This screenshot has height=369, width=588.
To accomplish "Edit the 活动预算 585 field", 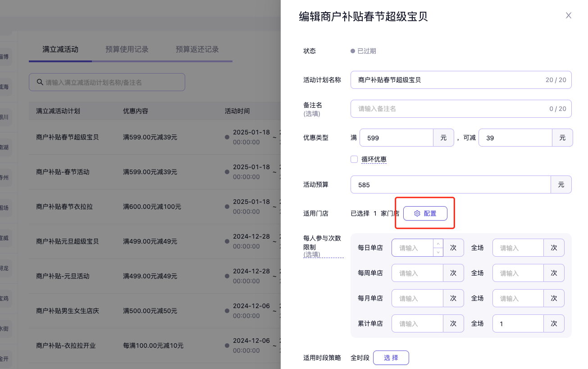I will pyautogui.click(x=450, y=184).
